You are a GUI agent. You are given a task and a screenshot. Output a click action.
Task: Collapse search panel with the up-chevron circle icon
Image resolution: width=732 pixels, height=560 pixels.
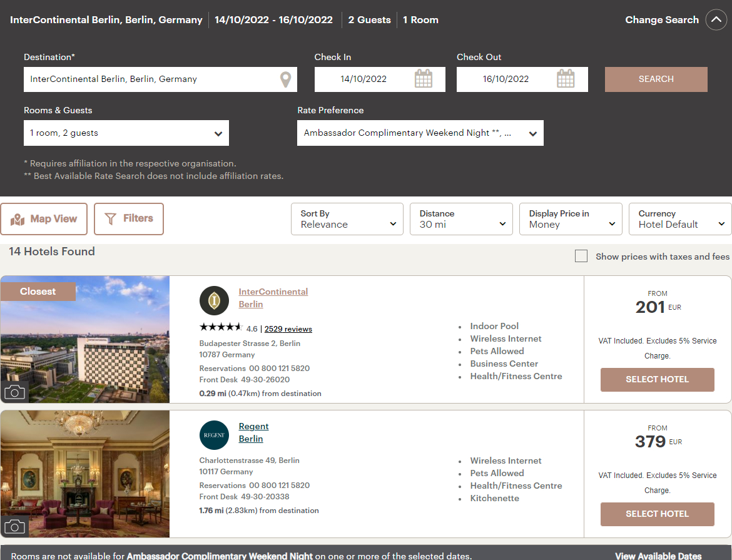(x=716, y=20)
